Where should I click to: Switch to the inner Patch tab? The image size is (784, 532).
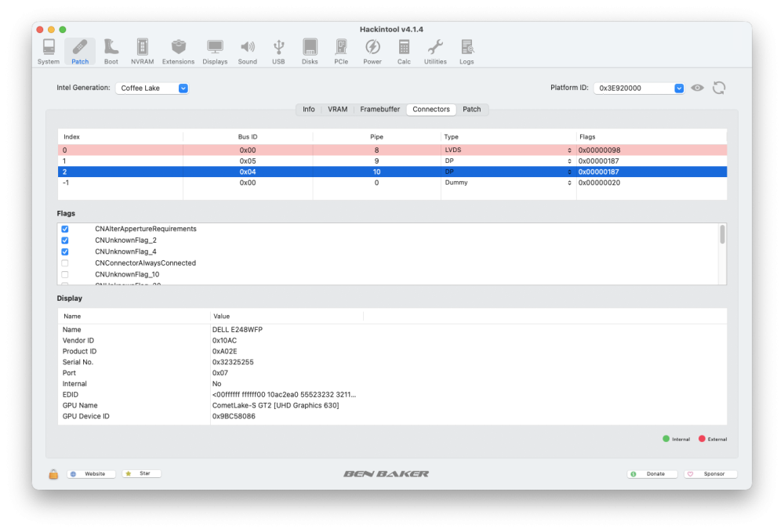click(x=471, y=110)
